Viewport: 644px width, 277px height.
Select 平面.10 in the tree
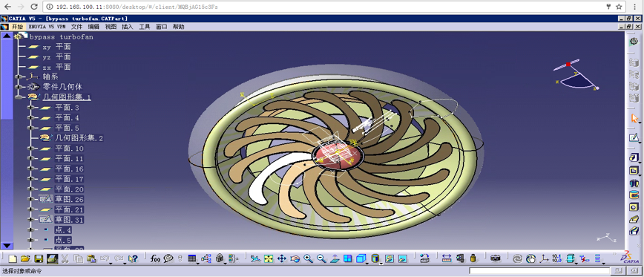tap(69, 149)
